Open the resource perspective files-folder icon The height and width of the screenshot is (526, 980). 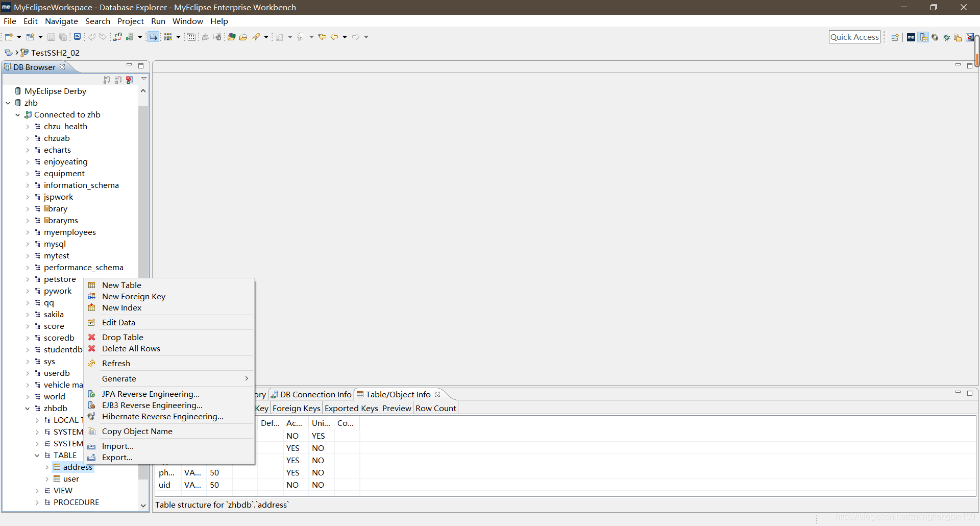[958, 37]
